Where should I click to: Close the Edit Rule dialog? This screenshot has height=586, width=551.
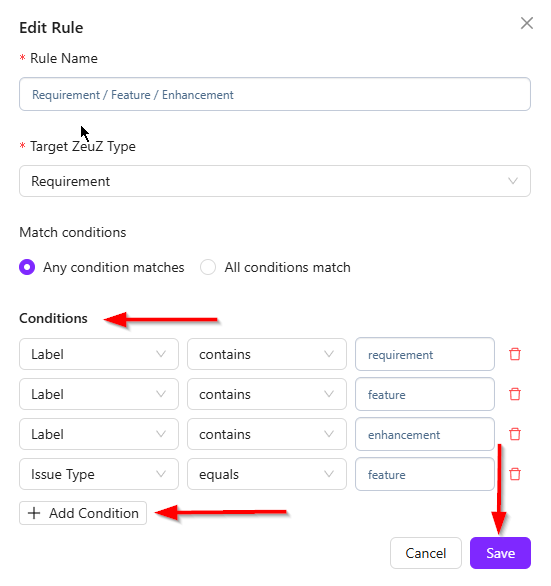(x=527, y=23)
